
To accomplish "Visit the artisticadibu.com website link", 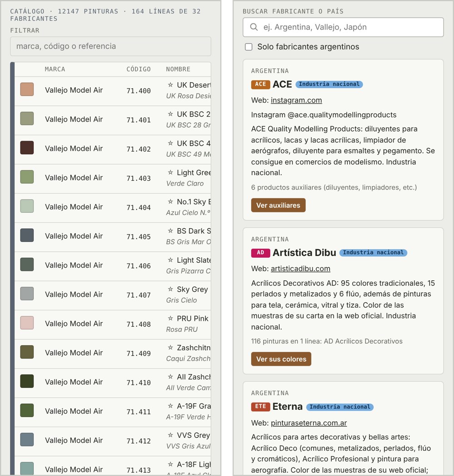I will [x=301, y=269].
